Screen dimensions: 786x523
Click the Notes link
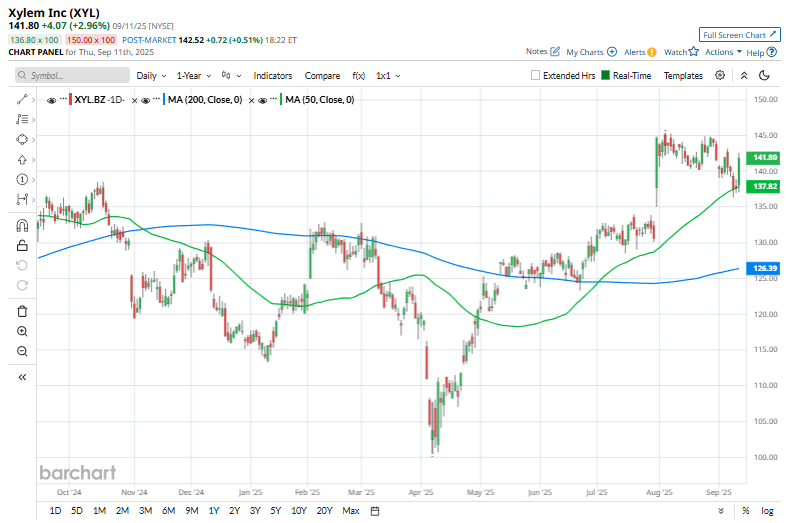536,51
